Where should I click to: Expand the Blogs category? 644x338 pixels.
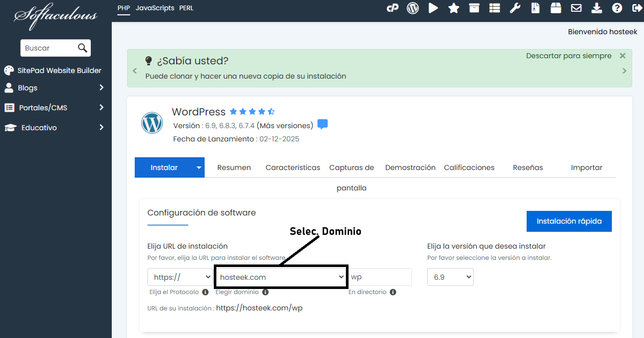pos(55,88)
